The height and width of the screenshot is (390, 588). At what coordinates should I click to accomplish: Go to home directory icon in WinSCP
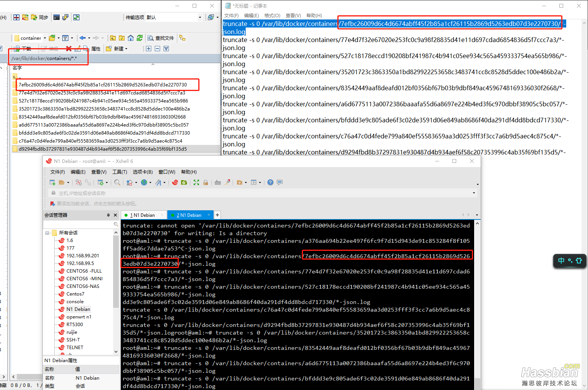coord(131,38)
